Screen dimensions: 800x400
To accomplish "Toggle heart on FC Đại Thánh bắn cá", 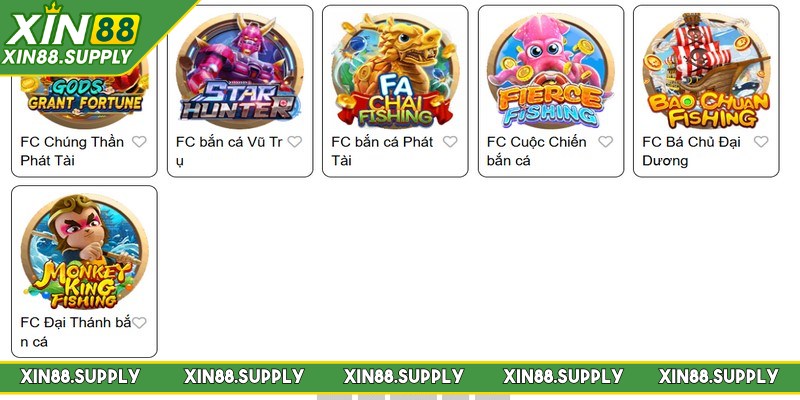I will click(139, 322).
